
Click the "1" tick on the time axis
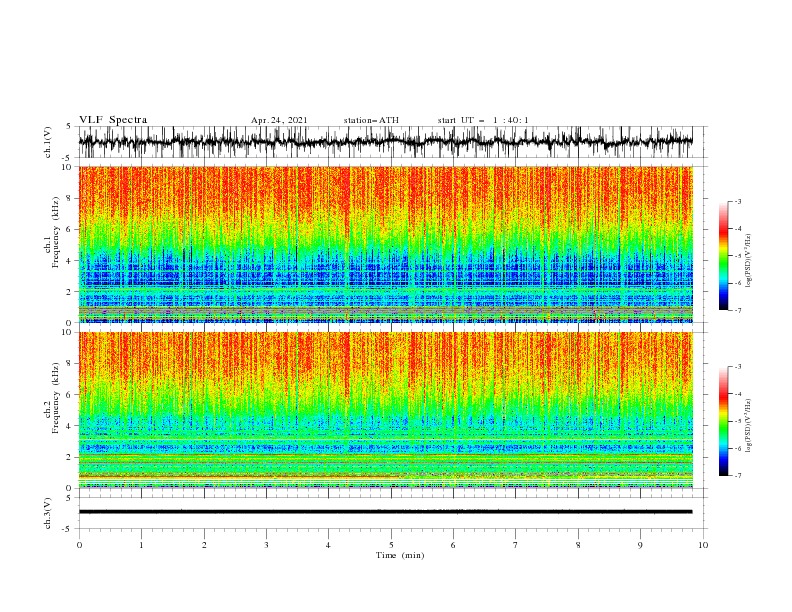[x=141, y=545]
